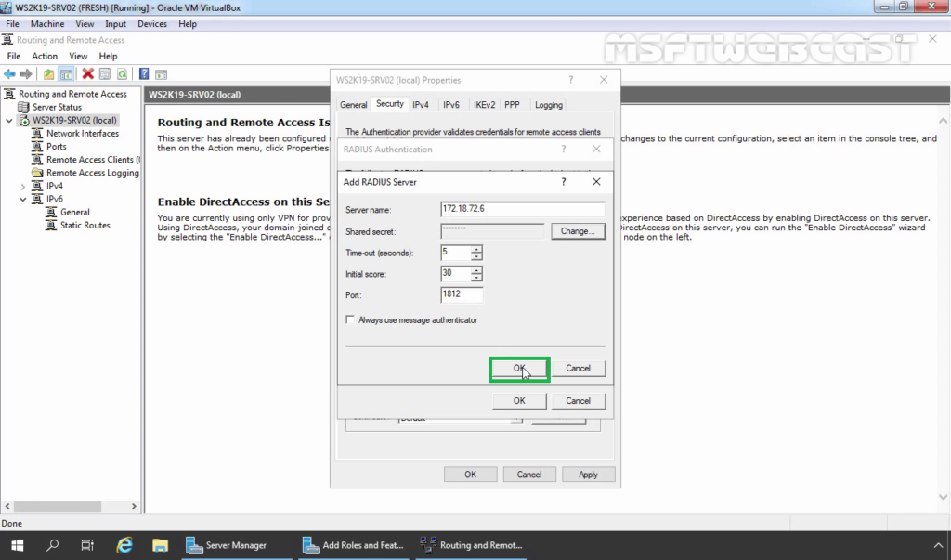Switch to Server Manager on taskbar

pos(236,545)
